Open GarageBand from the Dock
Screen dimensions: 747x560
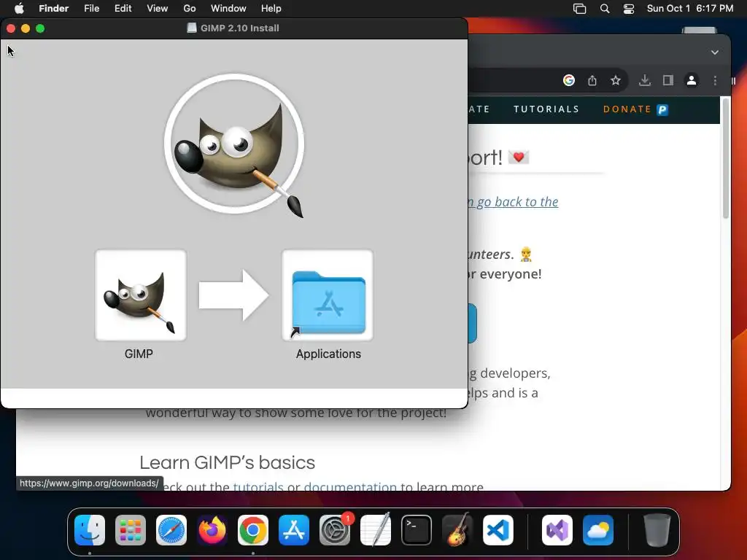(x=457, y=530)
